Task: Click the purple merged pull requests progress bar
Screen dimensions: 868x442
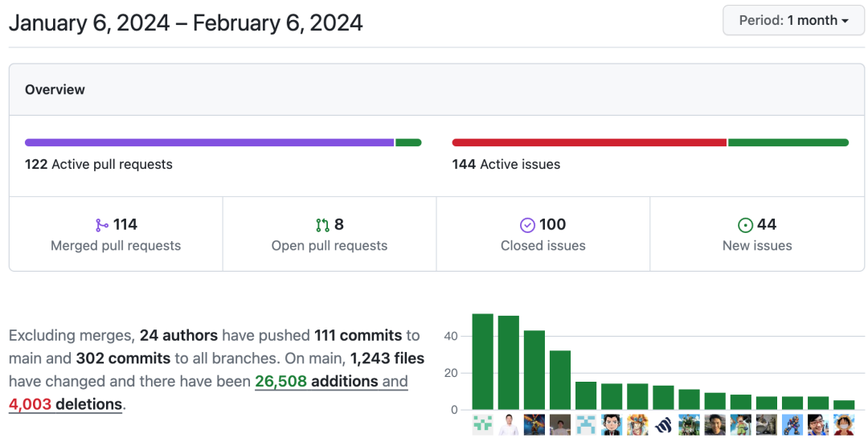Action: (209, 143)
